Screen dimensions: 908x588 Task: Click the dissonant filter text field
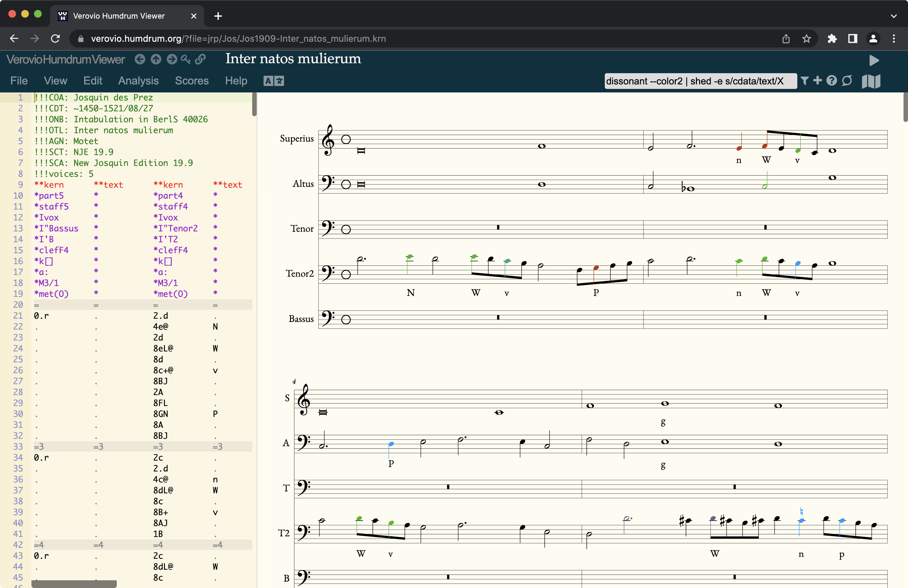tap(700, 81)
